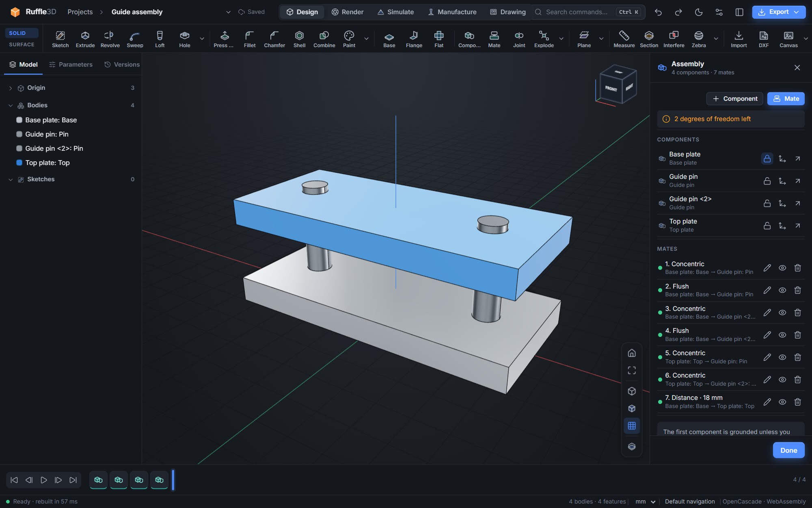812x508 pixels.
Task: Select the Fillet tool
Action: tap(250, 39)
